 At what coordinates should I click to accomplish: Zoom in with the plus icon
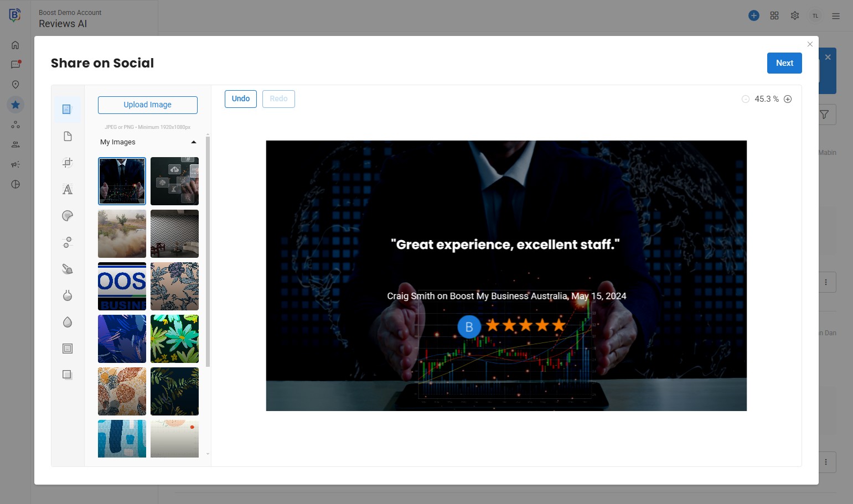(x=788, y=99)
